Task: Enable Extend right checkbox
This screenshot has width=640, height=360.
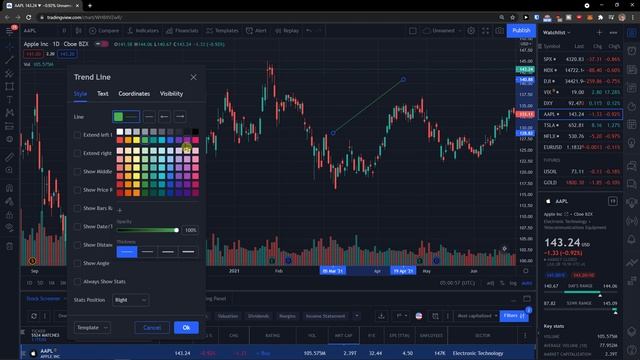Action: coord(78,153)
